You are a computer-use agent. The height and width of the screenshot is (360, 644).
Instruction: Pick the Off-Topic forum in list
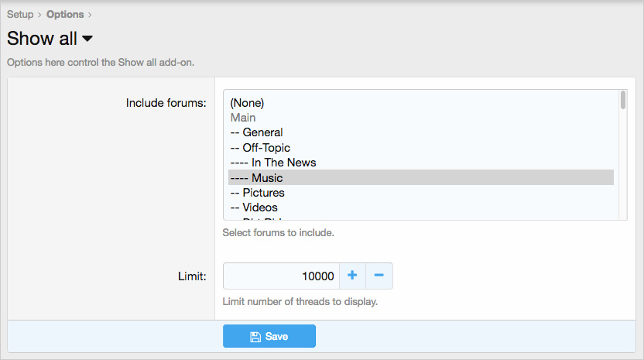pyautogui.click(x=260, y=147)
